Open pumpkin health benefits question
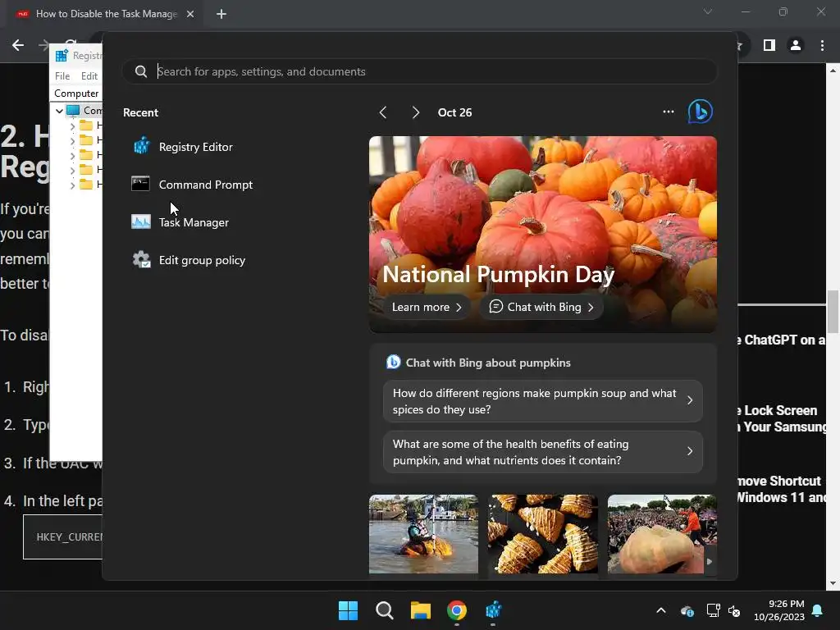840x630 pixels. (543, 452)
